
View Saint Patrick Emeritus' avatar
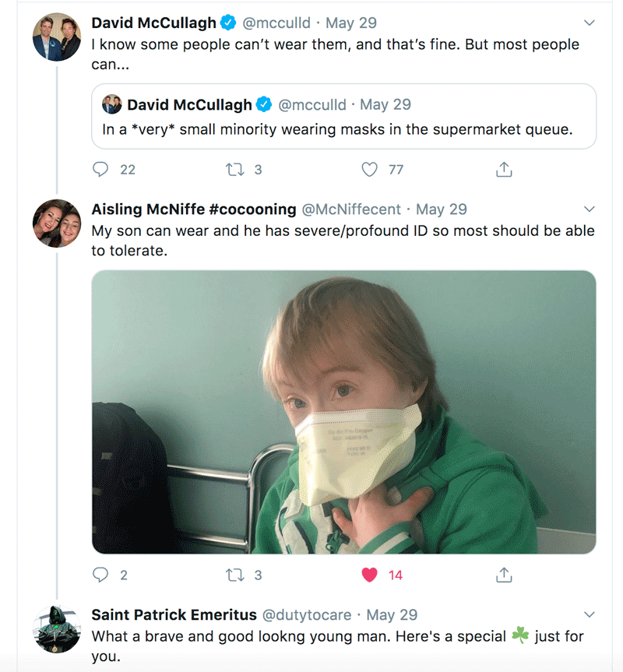click(x=57, y=628)
